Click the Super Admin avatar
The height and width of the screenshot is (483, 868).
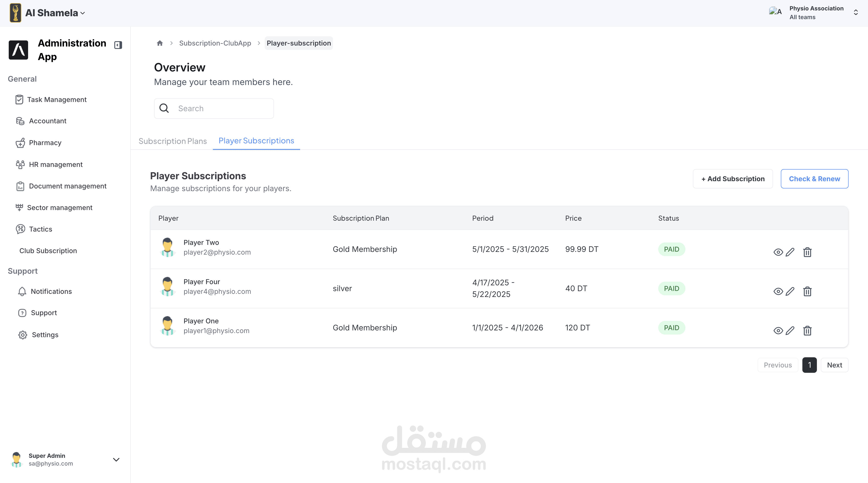[x=16, y=460]
